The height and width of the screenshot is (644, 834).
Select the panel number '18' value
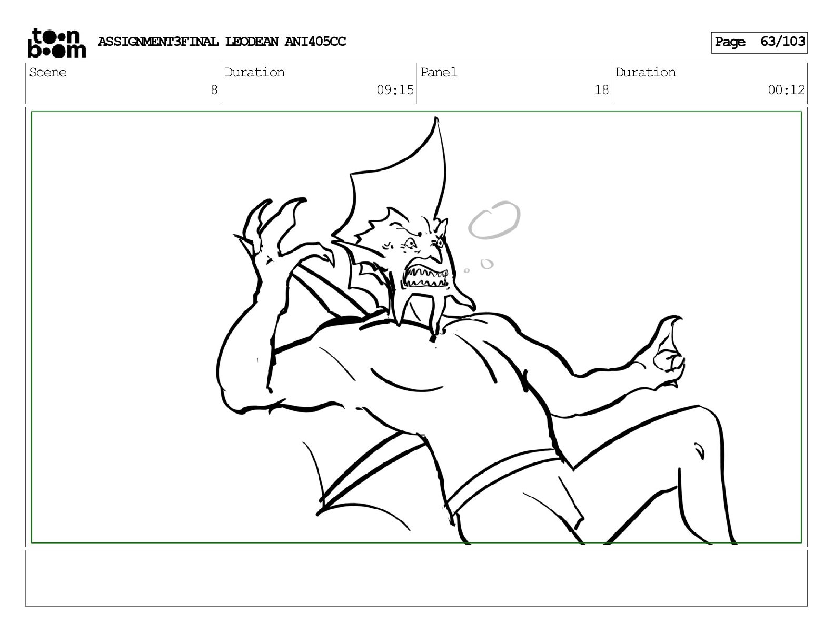601,90
